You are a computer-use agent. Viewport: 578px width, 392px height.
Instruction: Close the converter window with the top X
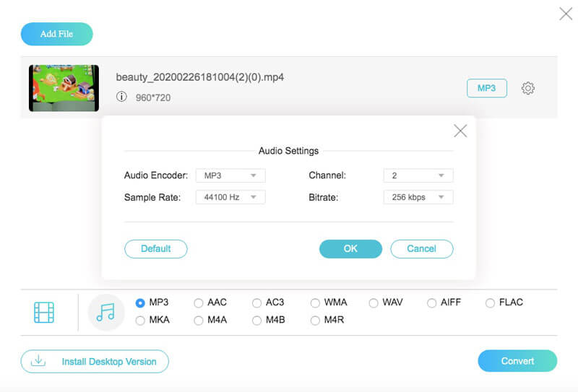pos(566,14)
